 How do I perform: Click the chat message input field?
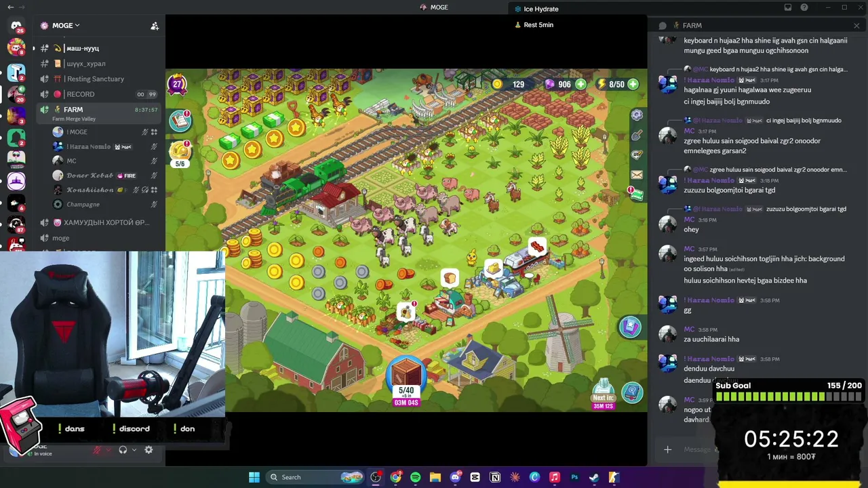point(697,449)
